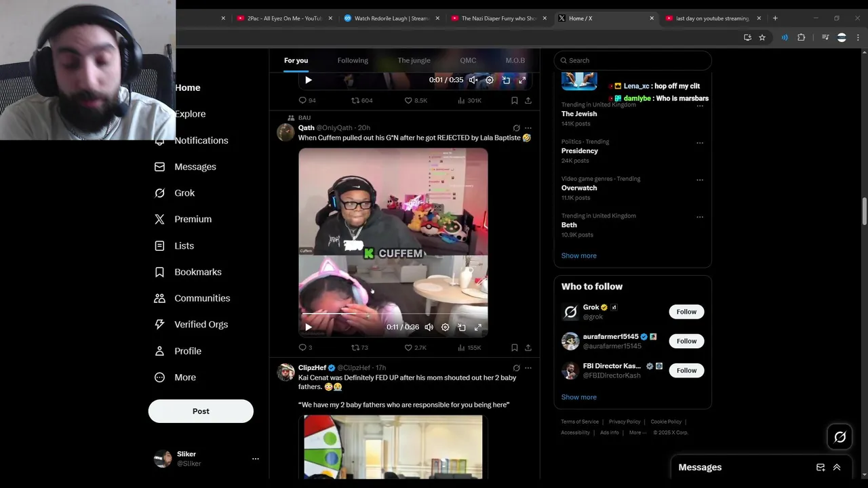Bookmark this page with star icon
Viewport: 868px width, 488px height.
(x=762, y=38)
